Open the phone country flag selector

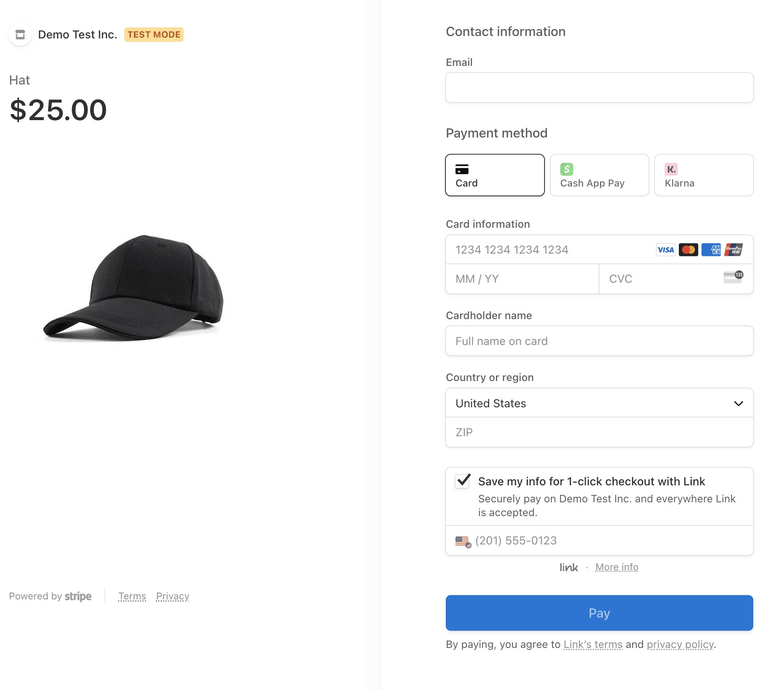pos(462,541)
